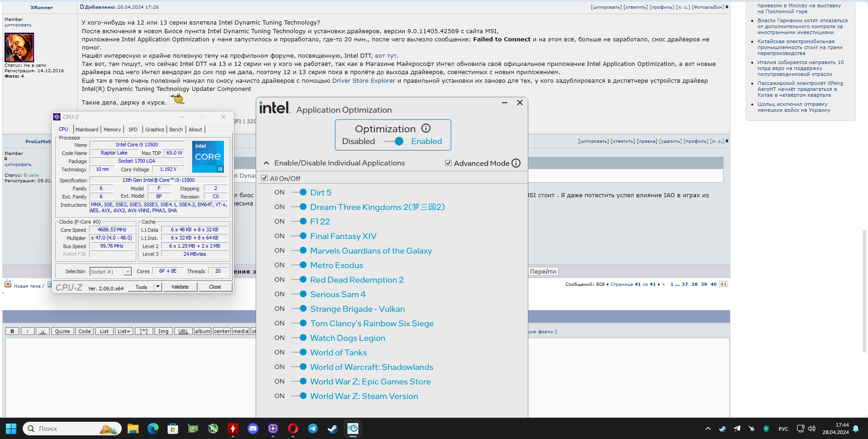Click the Close button in CPU-Z
The height and width of the screenshot is (439, 868).
[x=215, y=287]
